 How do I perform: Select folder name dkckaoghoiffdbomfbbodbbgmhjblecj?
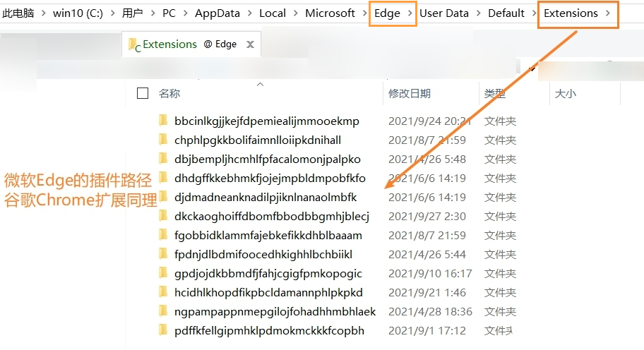pyautogui.click(x=271, y=216)
